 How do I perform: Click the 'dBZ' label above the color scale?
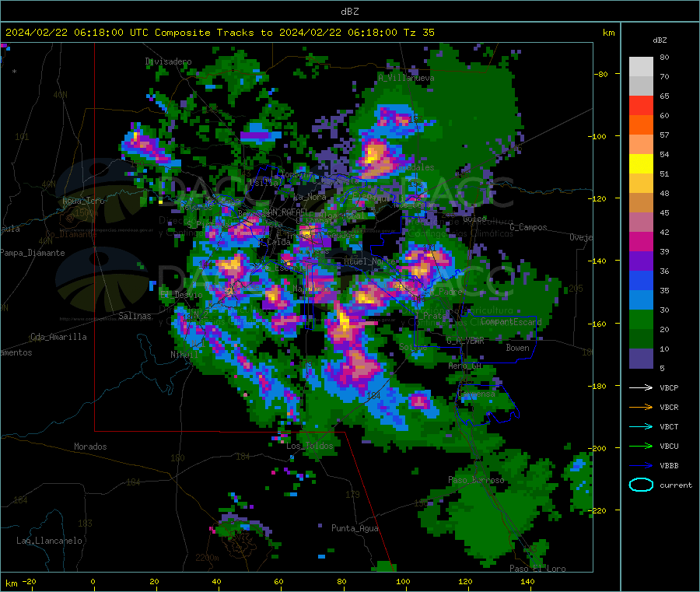pos(660,40)
